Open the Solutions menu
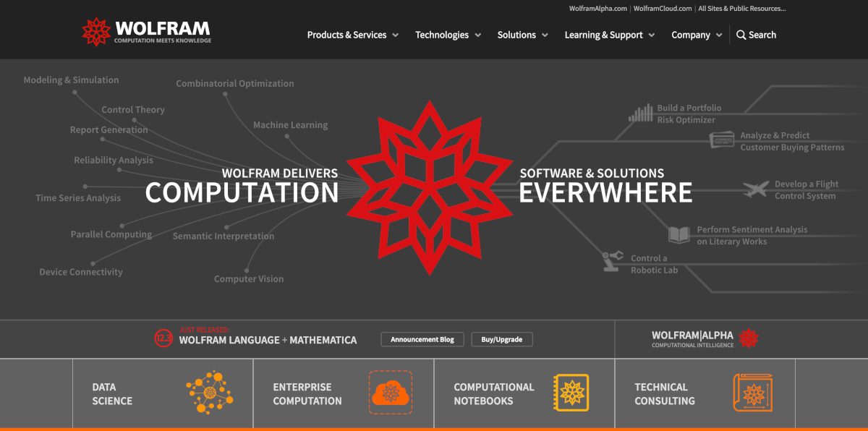This screenshot has width=868, height=431. click(516, 35)
